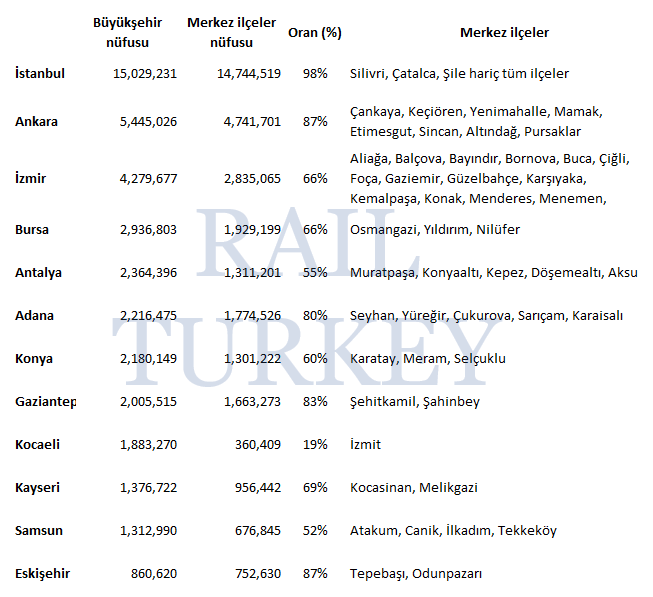Screen dimensions: 653x597
Task: Select the Oran (%) column header
Action: click(314, 32)
